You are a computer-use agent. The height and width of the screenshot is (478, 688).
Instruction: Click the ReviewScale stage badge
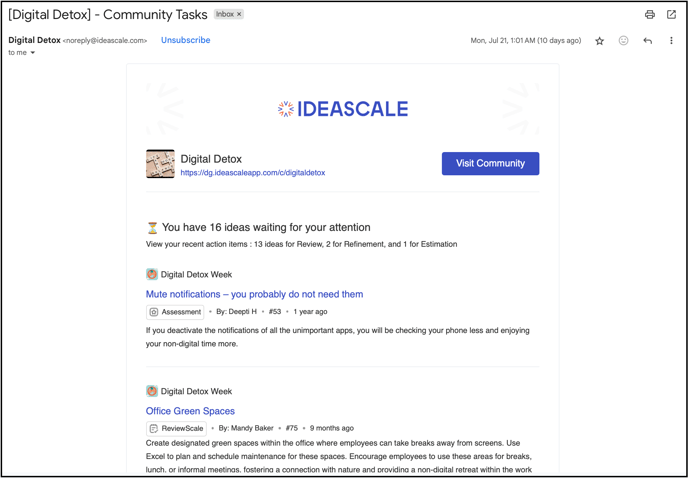point(176,428)
